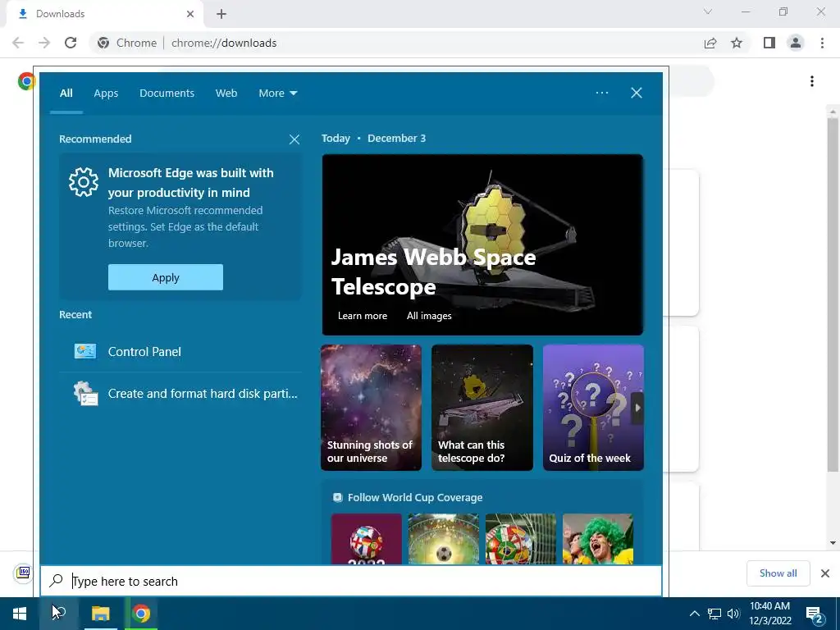Open Chrome side panel icon
This screenshot has width=840, height=630.
[x=769, y=43]
